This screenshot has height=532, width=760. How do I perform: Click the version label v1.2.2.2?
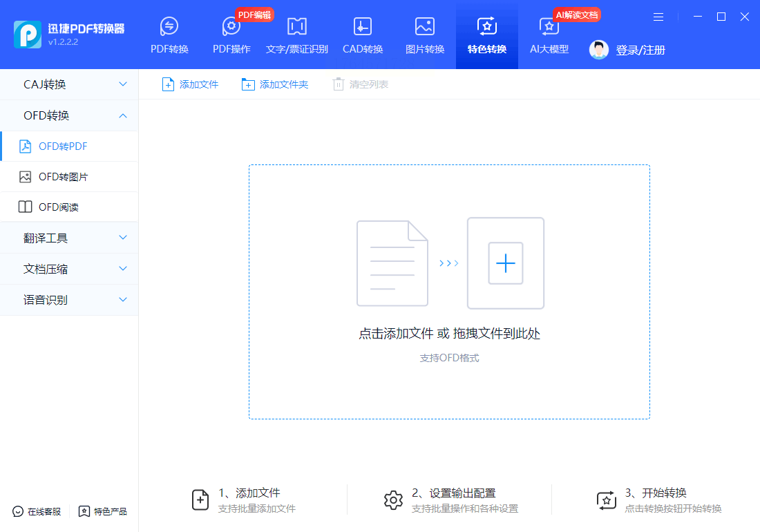63,42
